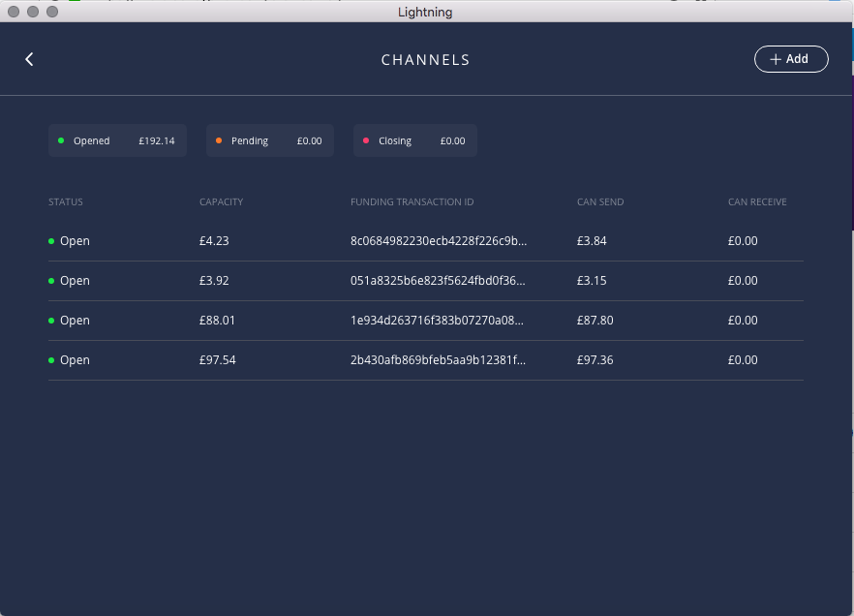Open a new channel via the Add button
Image resolution: width=854 pixels, height=616 pixels.
pos(791,59)
